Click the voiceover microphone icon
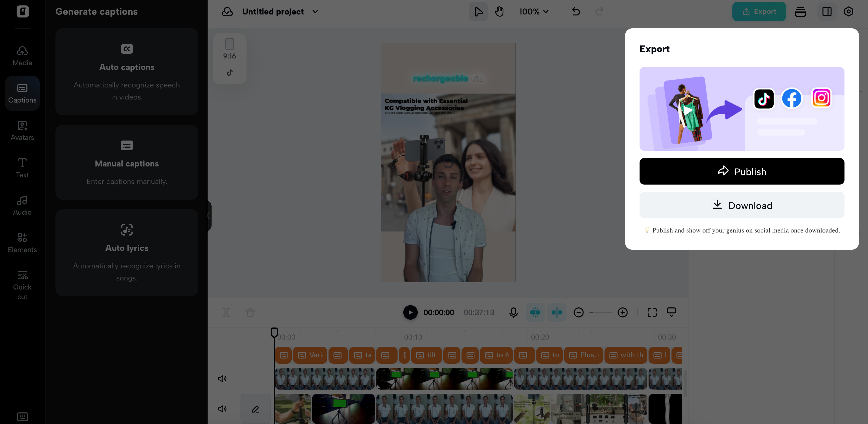The height and width of the screenshot is (424, 868). click(513, 312)
